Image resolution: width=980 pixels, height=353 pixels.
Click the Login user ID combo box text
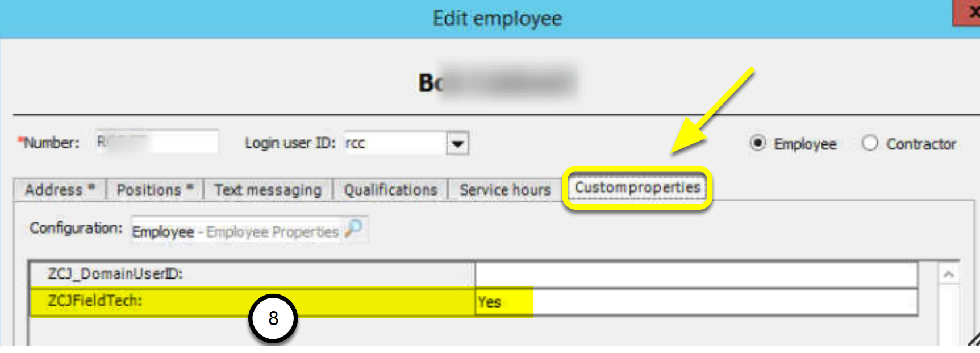[395, 143]
